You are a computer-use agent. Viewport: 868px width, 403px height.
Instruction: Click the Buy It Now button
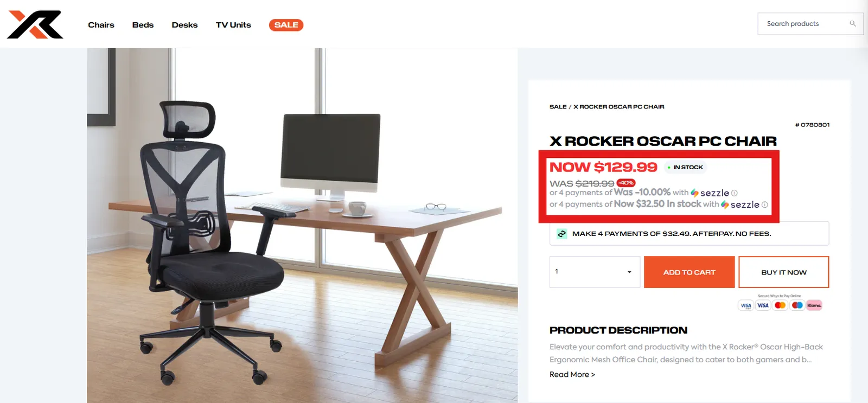[x=784, y=272]
